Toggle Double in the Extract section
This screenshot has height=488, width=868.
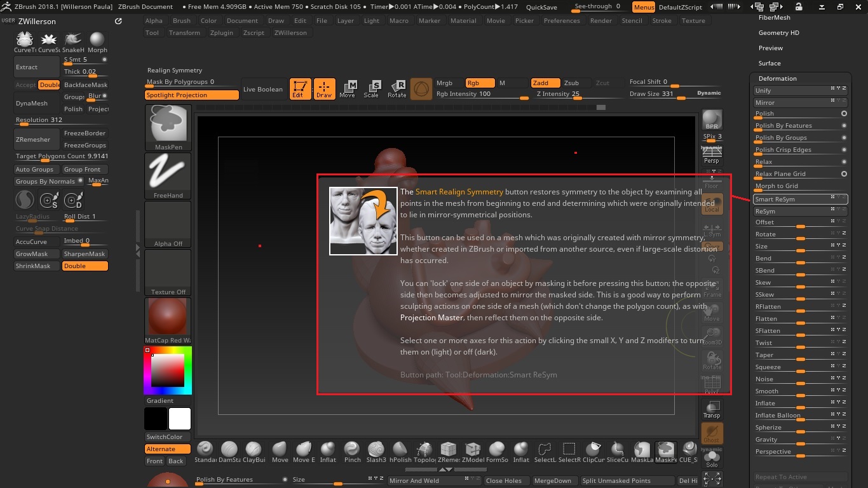(49, 85)
